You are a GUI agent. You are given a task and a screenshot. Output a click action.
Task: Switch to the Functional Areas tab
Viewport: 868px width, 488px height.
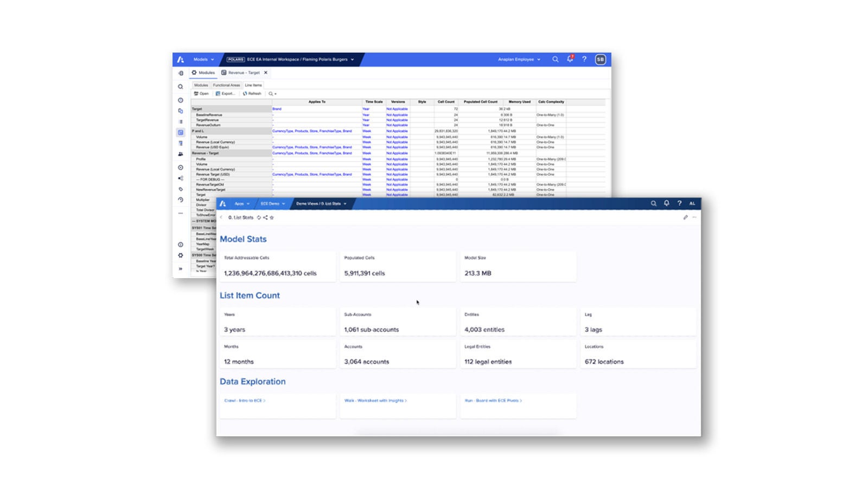226,85
